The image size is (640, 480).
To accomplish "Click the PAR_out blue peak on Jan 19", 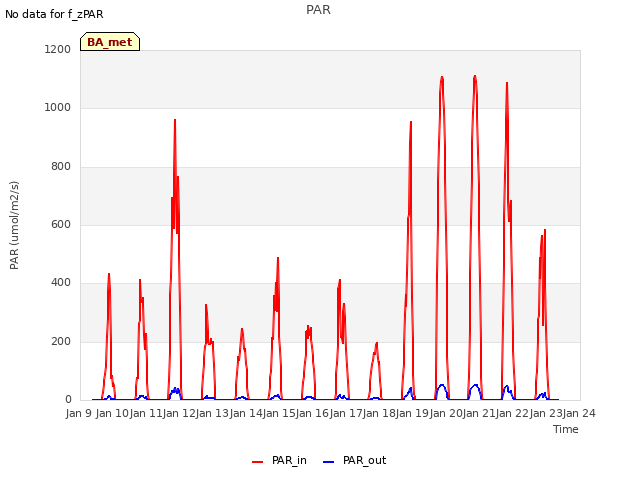I will 442,385.
